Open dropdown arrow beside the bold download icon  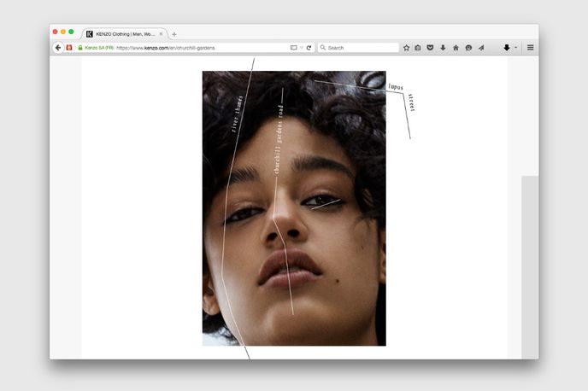point(515,48)
